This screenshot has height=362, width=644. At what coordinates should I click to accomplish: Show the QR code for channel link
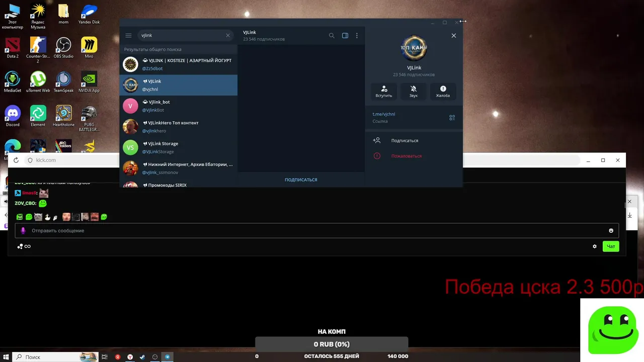click(x=452, y=118)
